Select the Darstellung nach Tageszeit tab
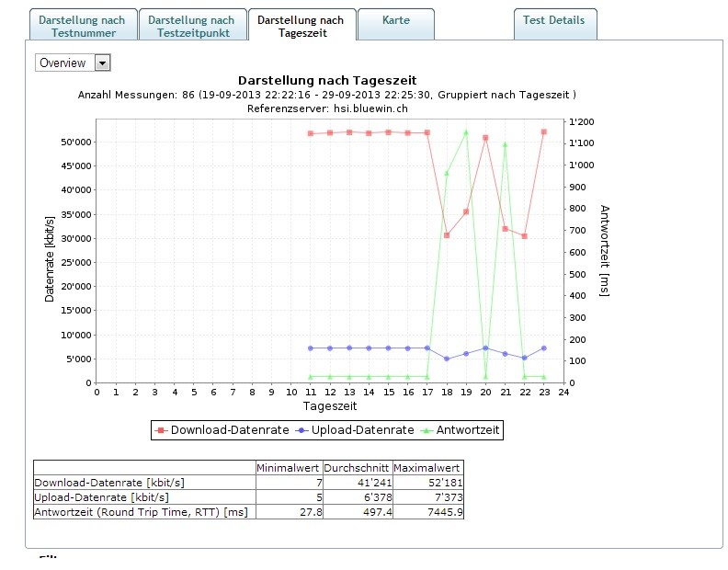Viewport: 728px width, 570px height. (301, 26)
